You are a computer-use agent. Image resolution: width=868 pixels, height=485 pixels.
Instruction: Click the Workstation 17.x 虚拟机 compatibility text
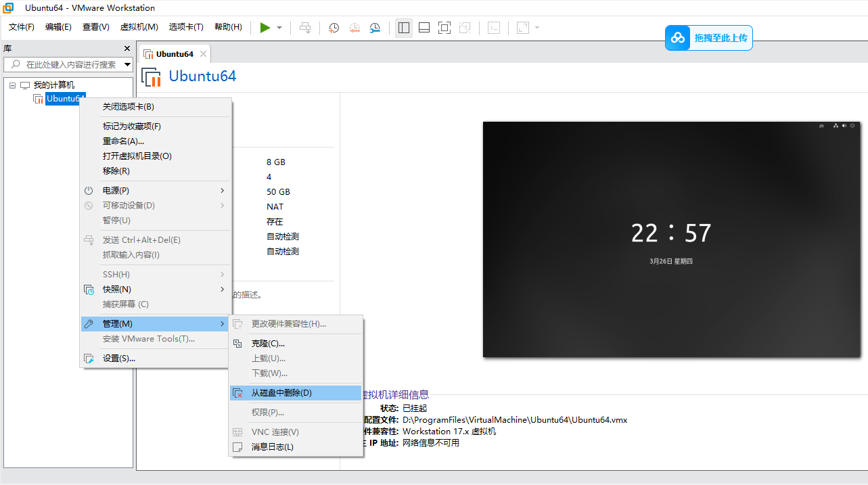[x=449, y=432]
